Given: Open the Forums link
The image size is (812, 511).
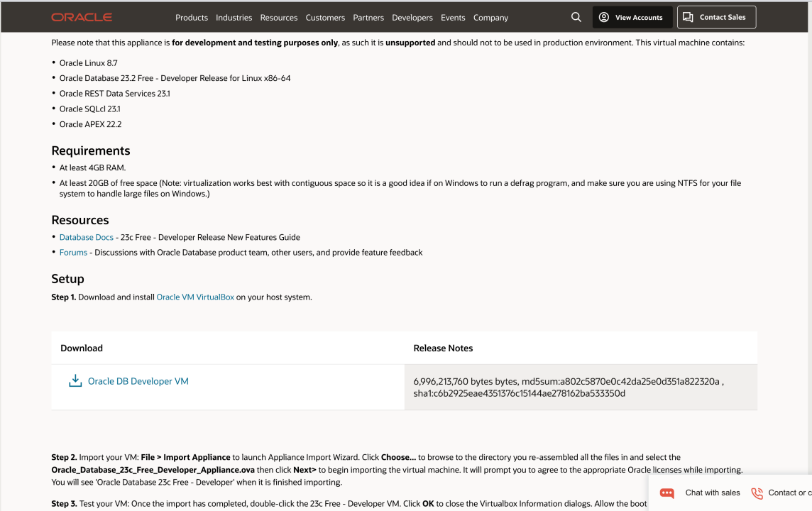Looking at the screenshot, I should pos(74,253).
